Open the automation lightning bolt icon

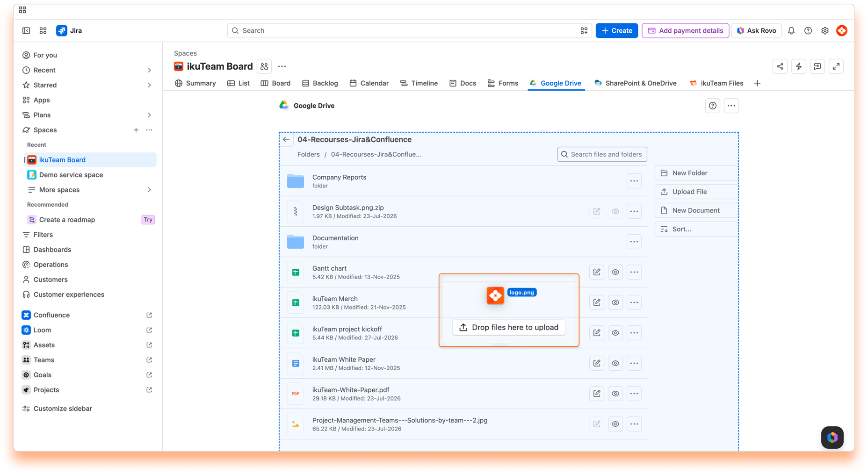(x=799, y=66)
